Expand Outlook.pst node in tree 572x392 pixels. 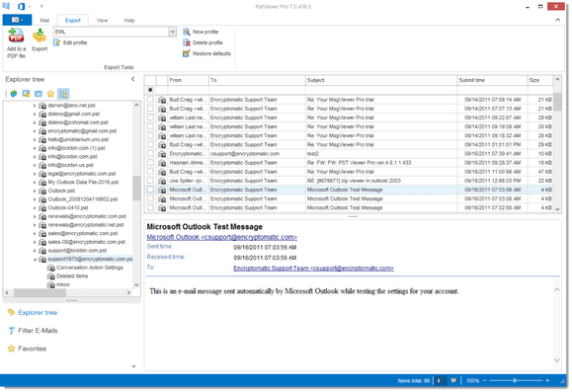(x=35, y=191)
